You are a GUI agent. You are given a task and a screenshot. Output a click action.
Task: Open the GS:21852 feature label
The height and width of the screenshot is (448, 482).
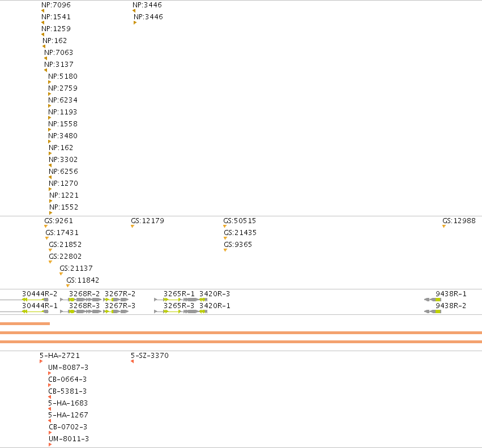click(x=65, y=245)
